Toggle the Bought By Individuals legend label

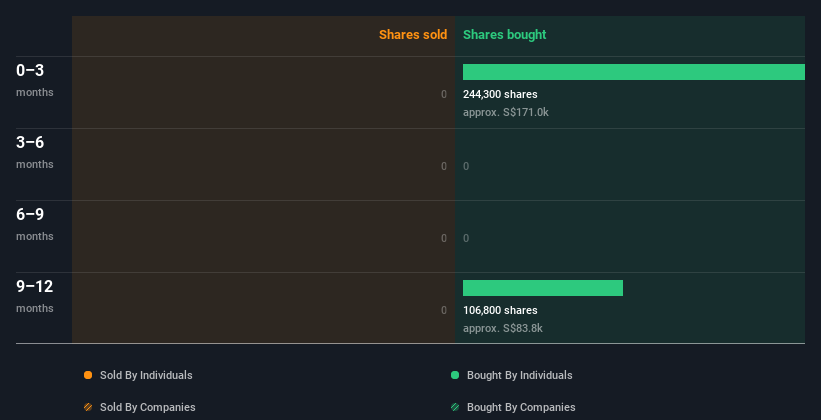(x=519, y=375)
